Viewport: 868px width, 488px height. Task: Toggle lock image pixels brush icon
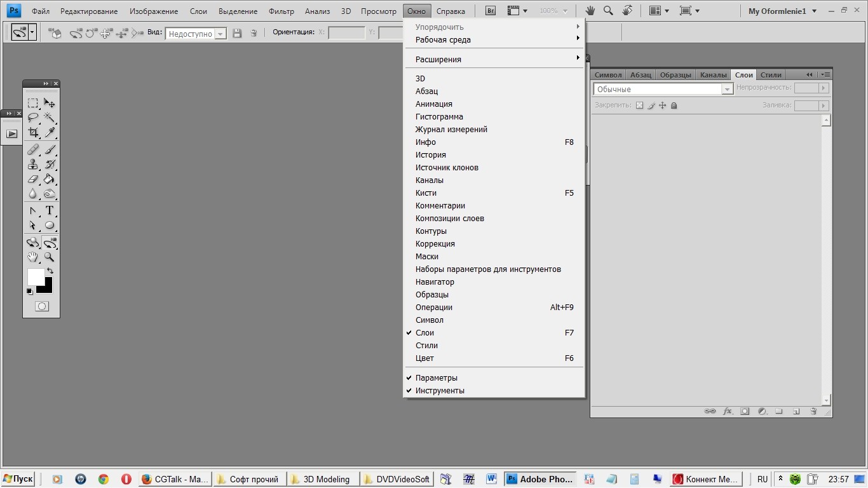tap(651, 105)
